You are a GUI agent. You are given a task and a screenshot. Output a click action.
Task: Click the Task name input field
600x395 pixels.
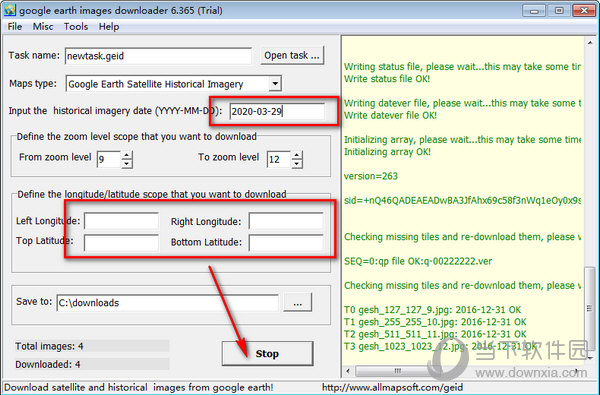(158, 56)
